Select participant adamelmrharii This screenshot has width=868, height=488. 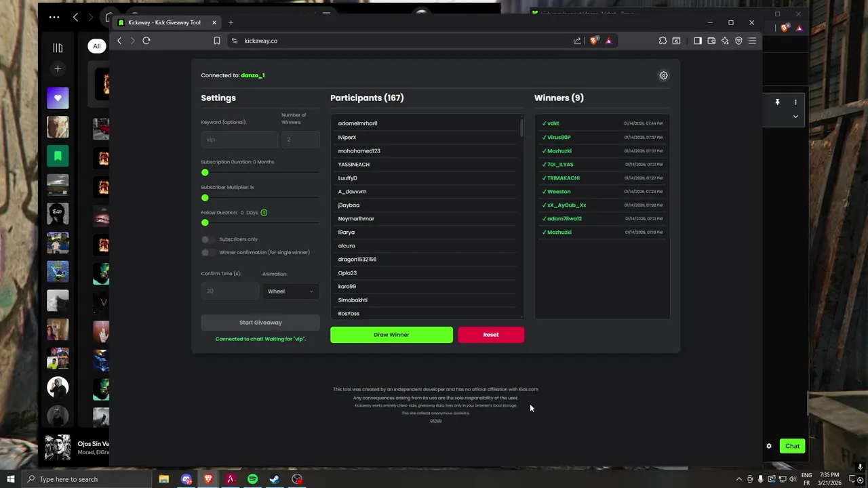(x=426, y=123)
